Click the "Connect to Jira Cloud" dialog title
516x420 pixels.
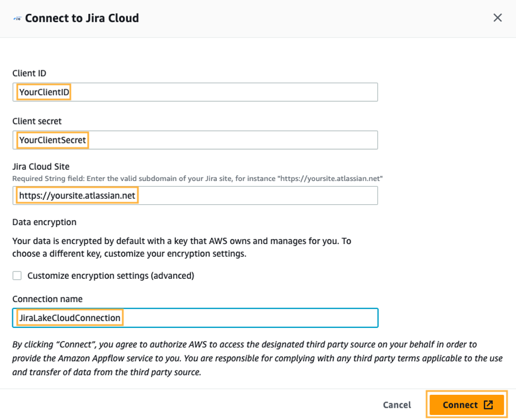[x=82, y=18]
